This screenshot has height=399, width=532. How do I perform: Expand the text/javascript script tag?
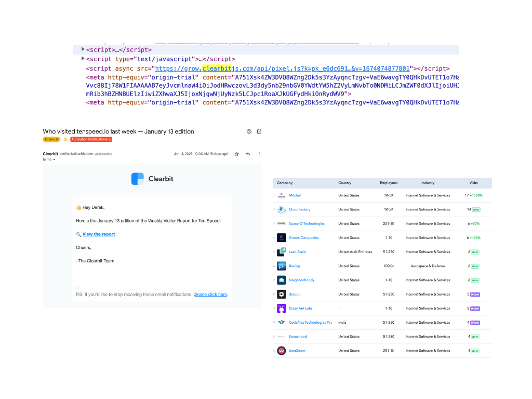tap(83, 59)
